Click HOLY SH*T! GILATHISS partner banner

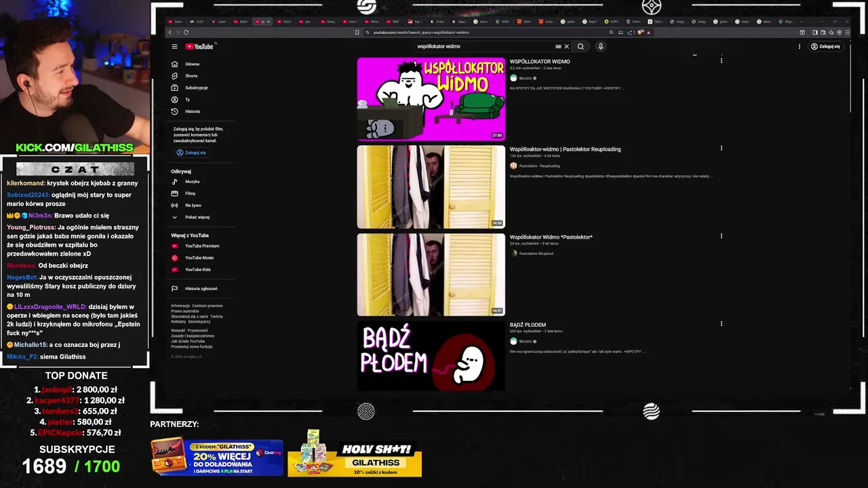355,453
